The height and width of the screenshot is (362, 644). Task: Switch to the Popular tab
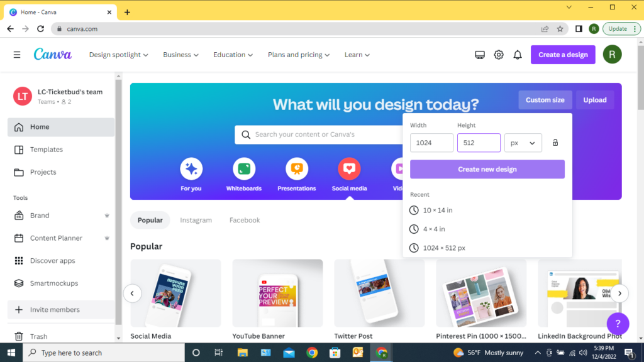pos(150,220)
